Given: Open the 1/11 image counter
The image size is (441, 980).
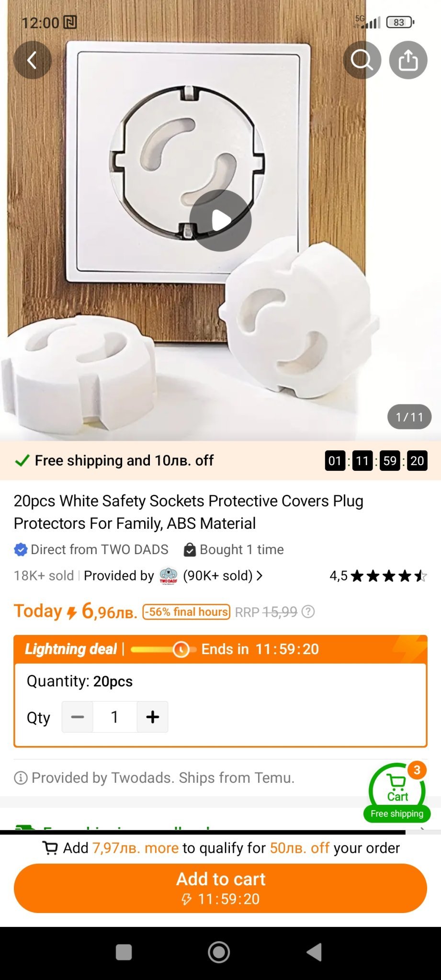Looking at the screenshot, I should 409,417.
